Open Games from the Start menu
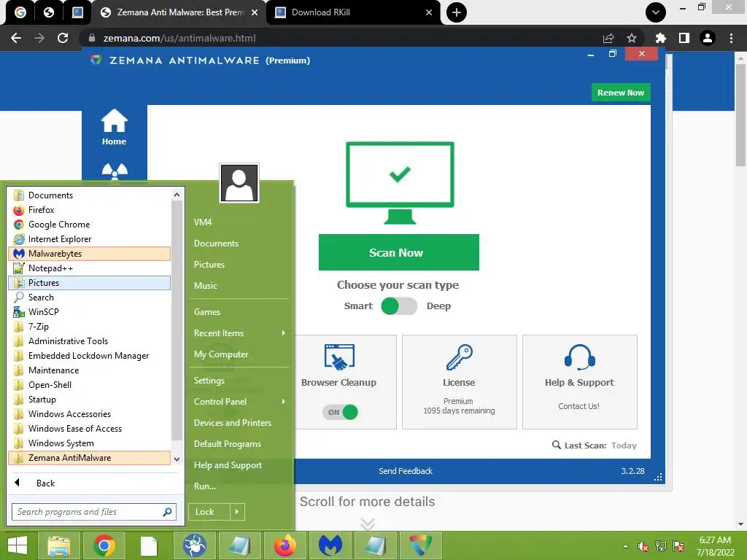 [x=207, y=312]
